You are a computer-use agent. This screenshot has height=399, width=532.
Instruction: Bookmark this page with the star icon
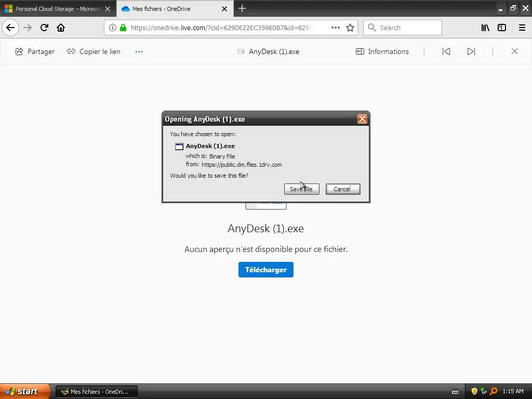[x=350, y=28]
